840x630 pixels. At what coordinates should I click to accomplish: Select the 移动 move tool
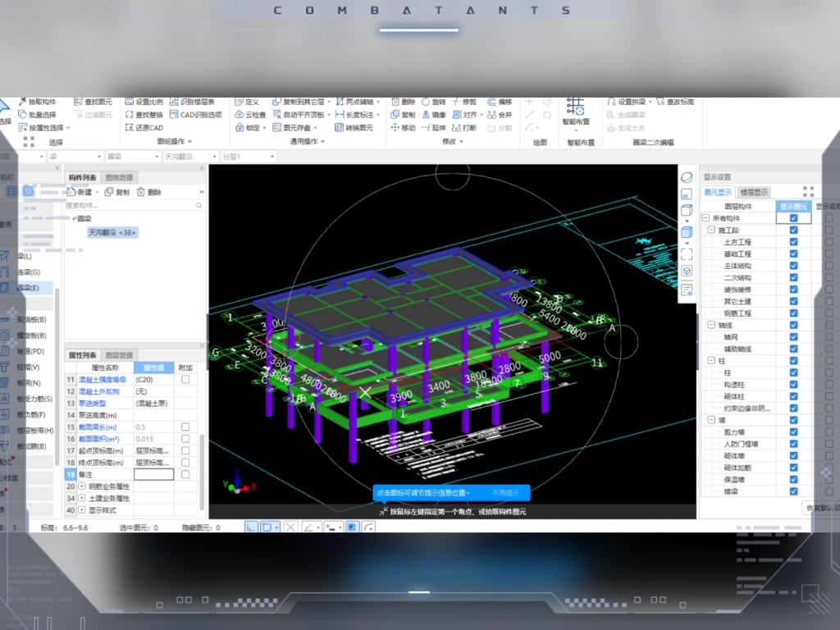pyautogui.click(x=404, y=127)
